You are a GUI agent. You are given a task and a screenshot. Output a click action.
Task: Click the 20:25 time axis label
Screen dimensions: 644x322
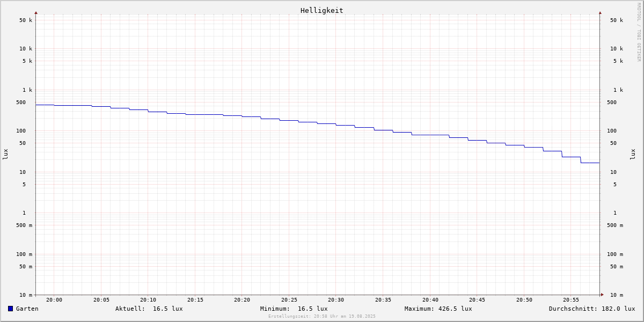click(289, 299)
